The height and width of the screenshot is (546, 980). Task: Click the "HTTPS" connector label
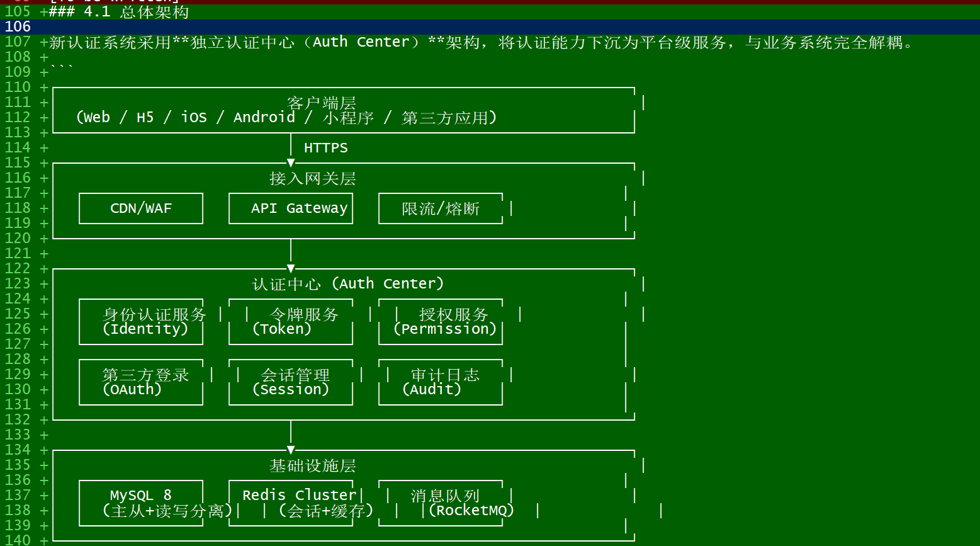[x=325, y=148]
